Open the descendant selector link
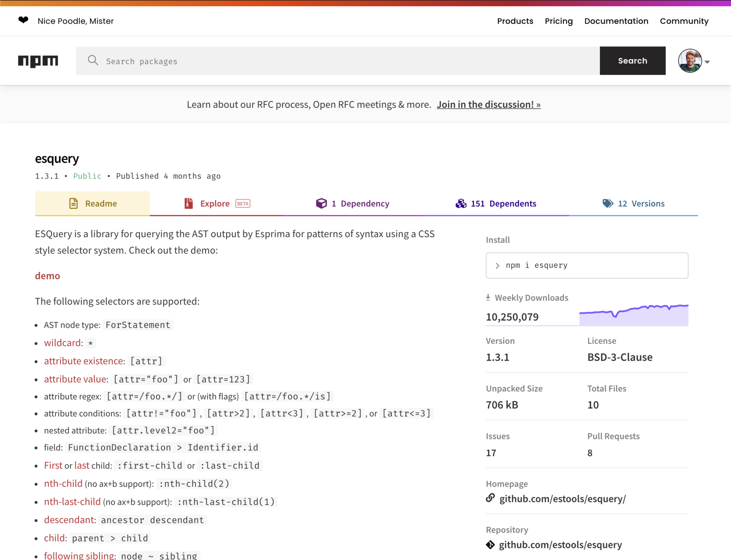 coord(69,520)
